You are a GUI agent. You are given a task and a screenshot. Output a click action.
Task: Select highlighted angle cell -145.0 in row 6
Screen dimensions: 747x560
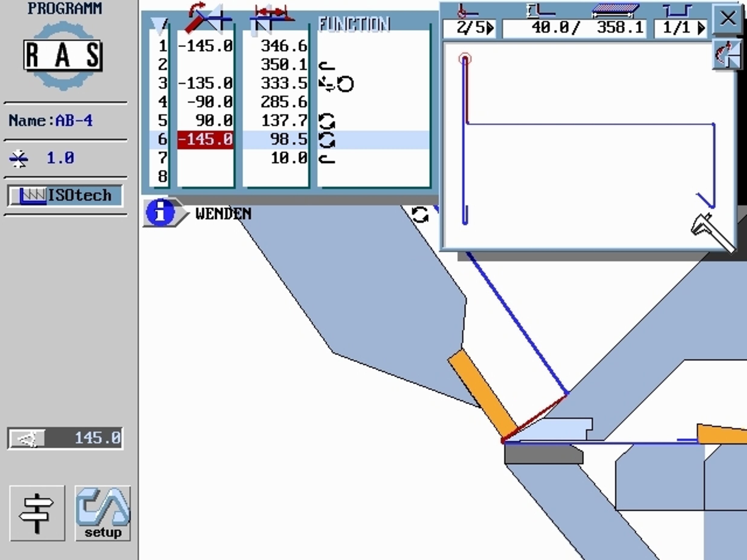click(205, 140)
